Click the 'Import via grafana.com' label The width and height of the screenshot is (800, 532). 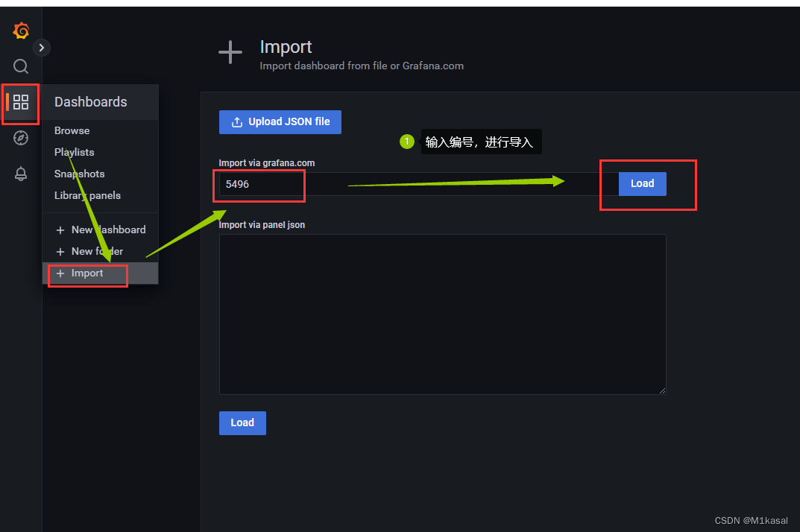267,163
